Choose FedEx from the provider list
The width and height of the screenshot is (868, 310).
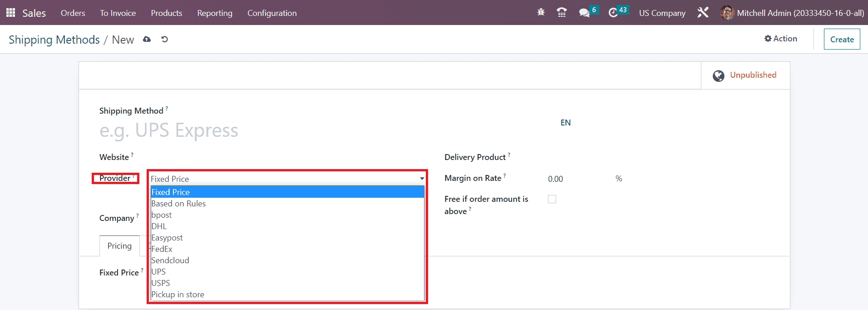(x=162, y=249)
